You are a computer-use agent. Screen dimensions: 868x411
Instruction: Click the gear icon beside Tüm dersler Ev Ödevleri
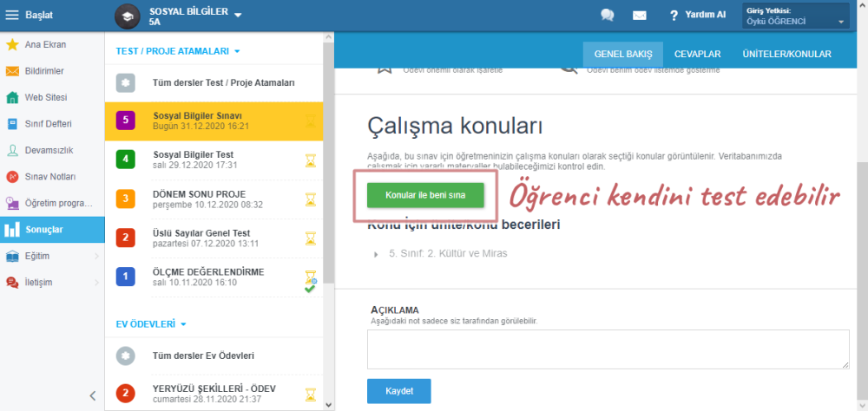coord(126,356)
